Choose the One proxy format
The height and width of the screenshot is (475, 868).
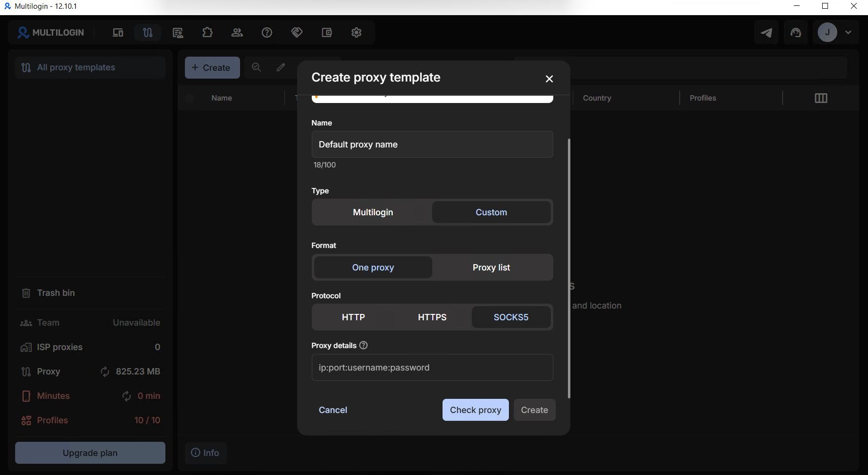373,268
